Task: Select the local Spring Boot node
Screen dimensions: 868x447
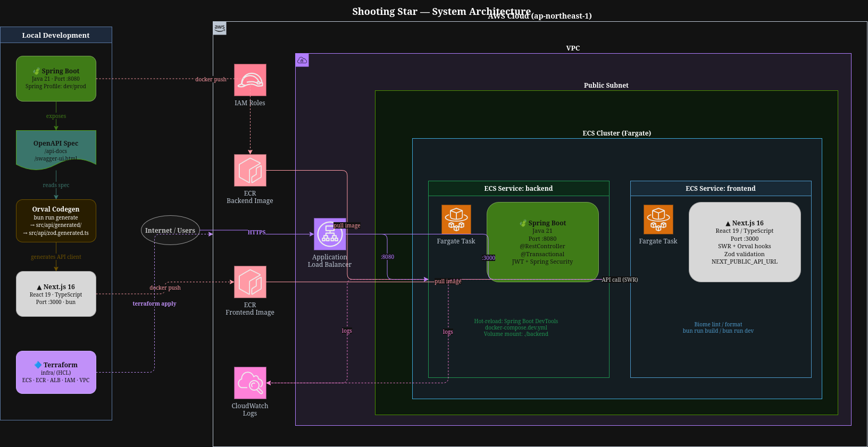Action: 56,79
